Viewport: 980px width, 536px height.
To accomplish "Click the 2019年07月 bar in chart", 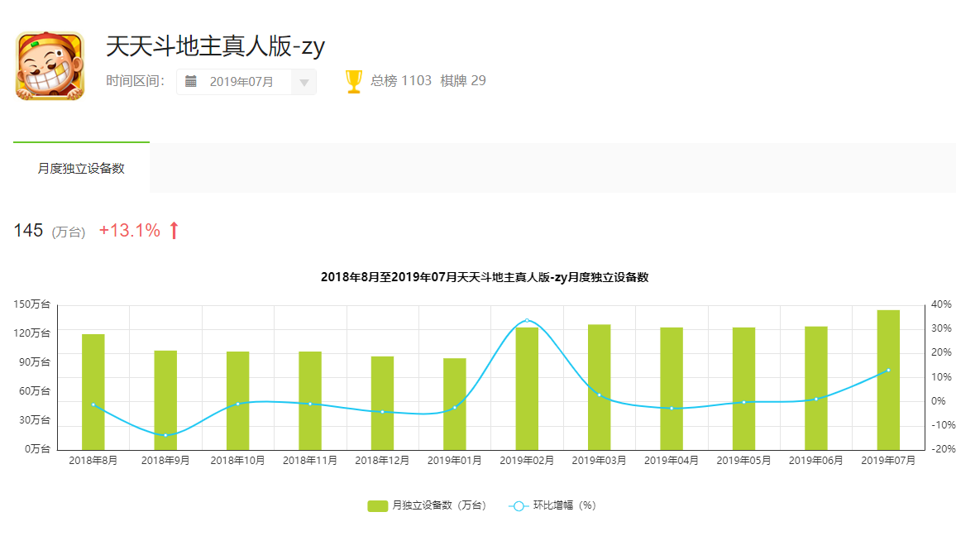I will click(x=888, y=380).
